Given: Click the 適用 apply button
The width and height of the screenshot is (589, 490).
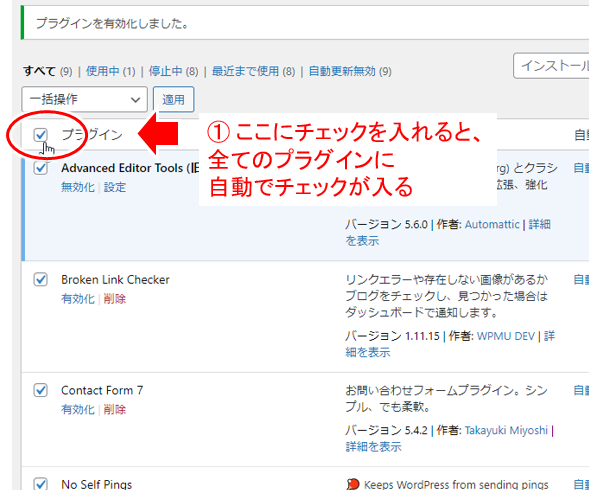Looking at the screenshot, I should click(x=174, y=99).
